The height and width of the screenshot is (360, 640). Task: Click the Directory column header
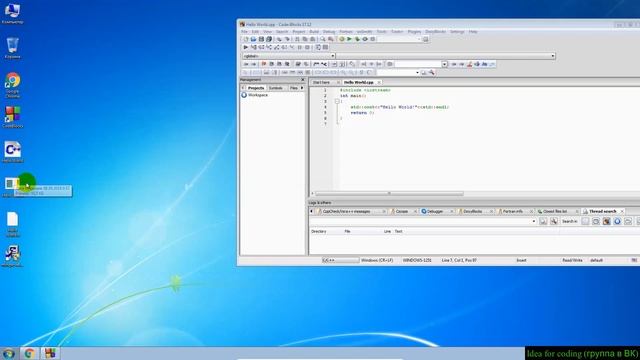tap(319, 231)
